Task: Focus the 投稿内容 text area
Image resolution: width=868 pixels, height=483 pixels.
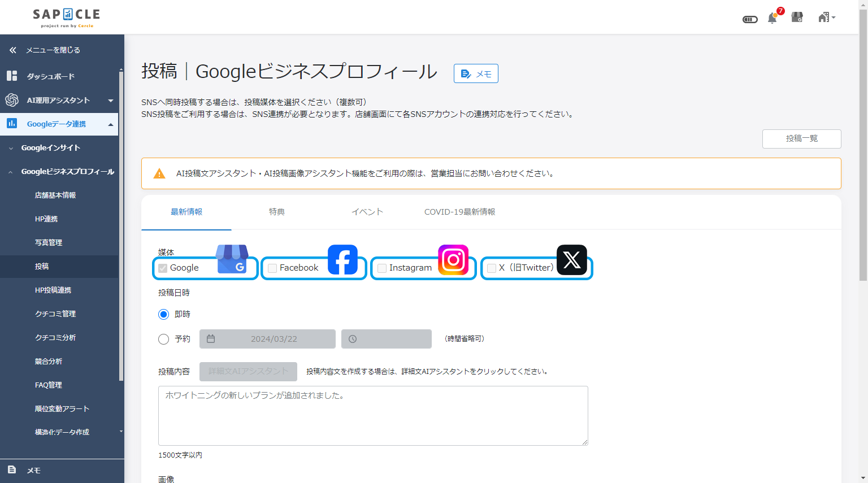Action: pos(373,416)
